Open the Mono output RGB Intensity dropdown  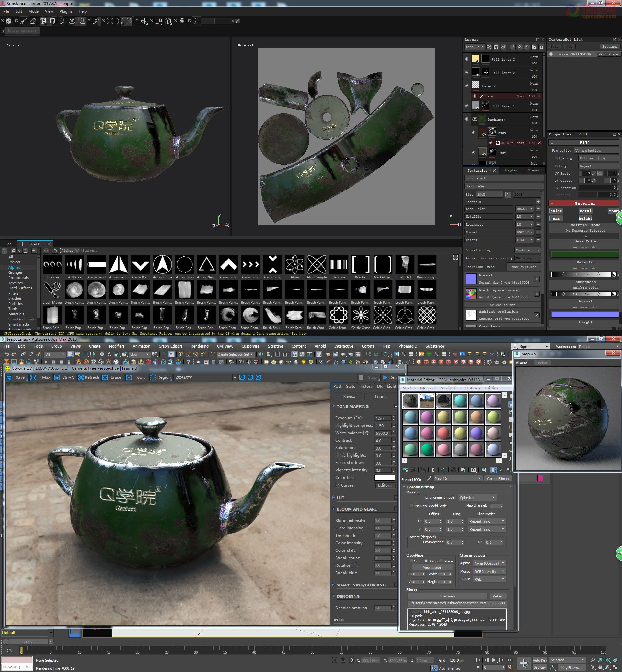[x=489, y=571]
